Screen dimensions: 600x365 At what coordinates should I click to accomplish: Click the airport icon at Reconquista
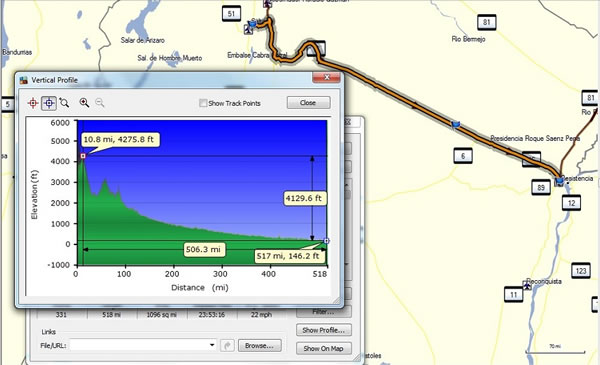tap(528, 285)
